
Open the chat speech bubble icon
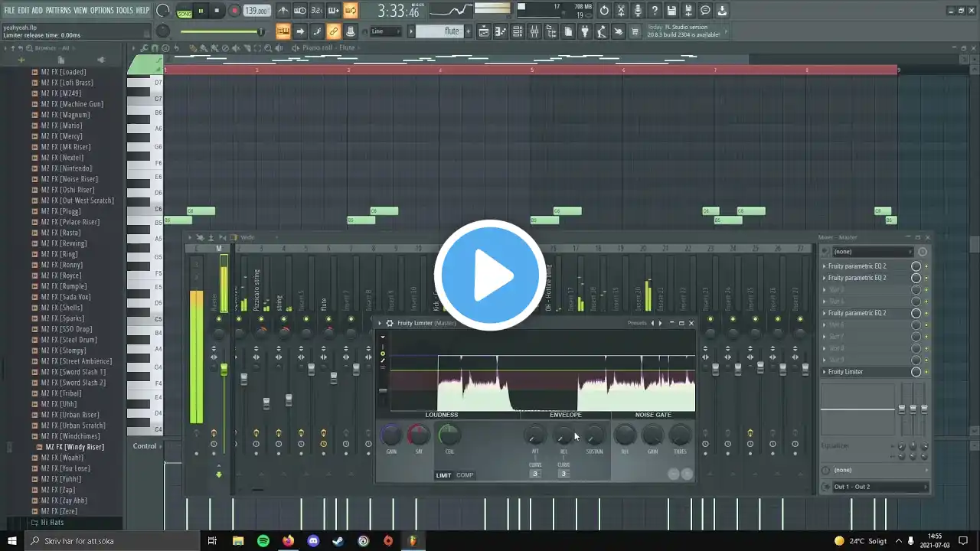[705, 11]
